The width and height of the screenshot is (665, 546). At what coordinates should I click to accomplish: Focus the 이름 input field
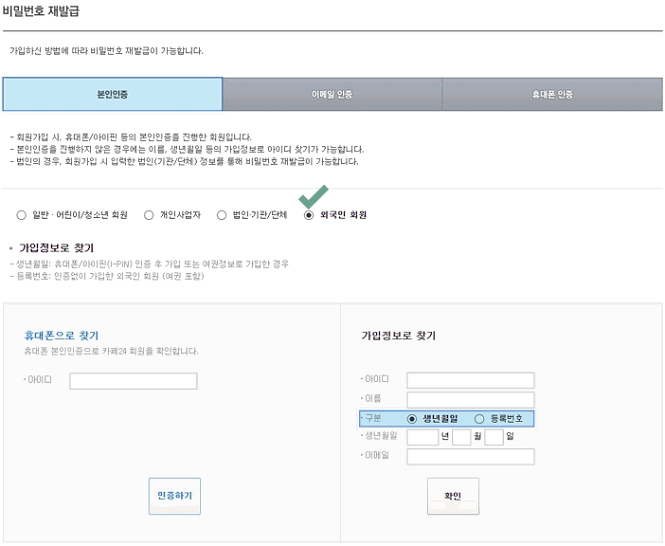(470, 400)
